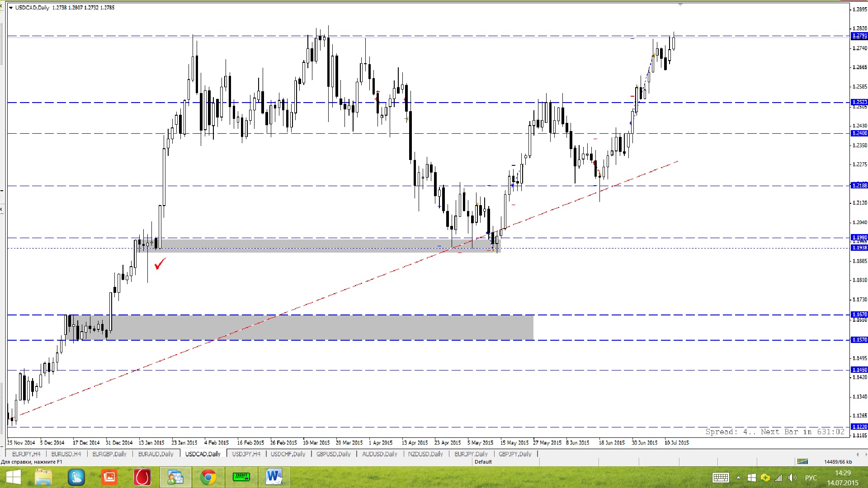Select the large grey rectangle zone near 1.1670
The image size is (868, 488).
click(x=300, y=328)
